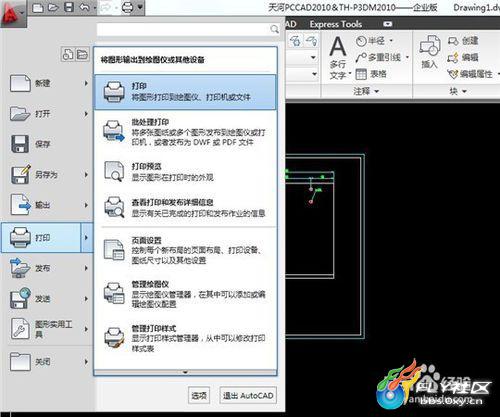Choose 页面设置 page setup option

coord(185,250)
